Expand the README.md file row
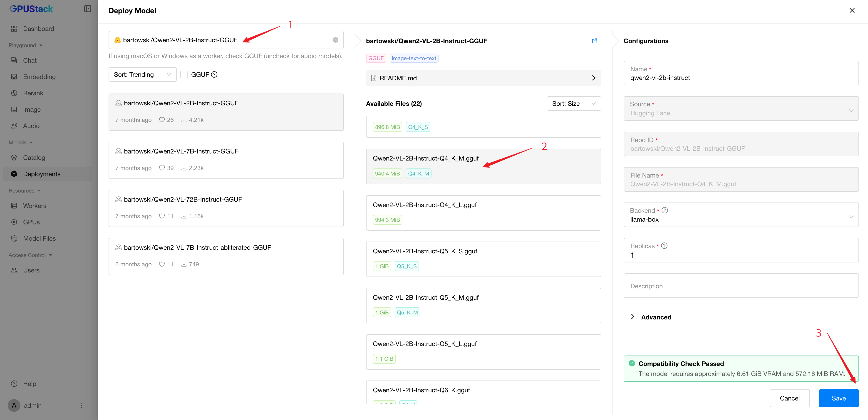 click(x=483, y=78)
